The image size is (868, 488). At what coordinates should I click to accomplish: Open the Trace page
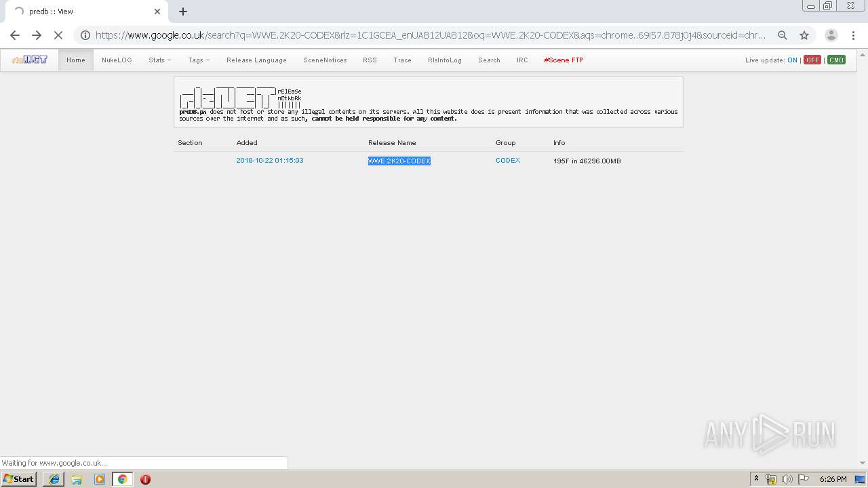[402, 60]
